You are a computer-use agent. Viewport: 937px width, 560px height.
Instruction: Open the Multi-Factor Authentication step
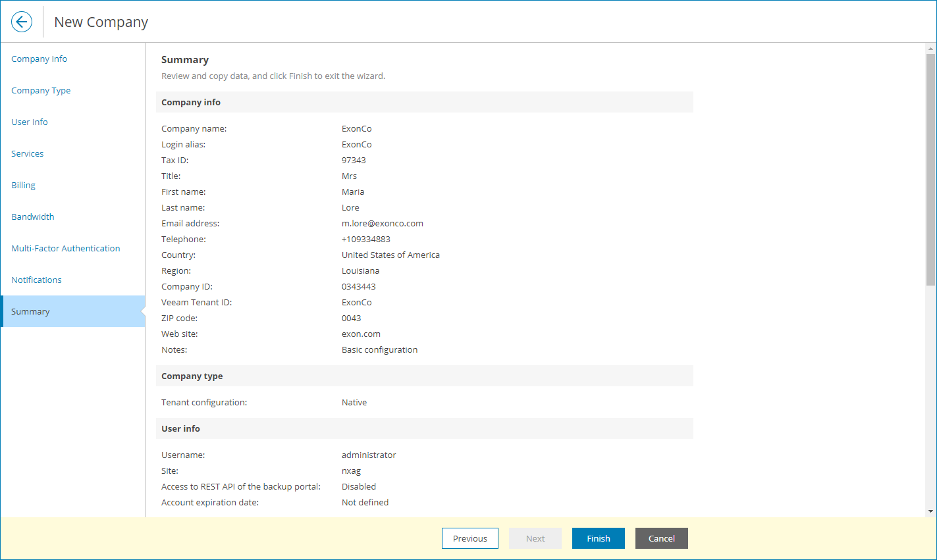tap(65, 248)
